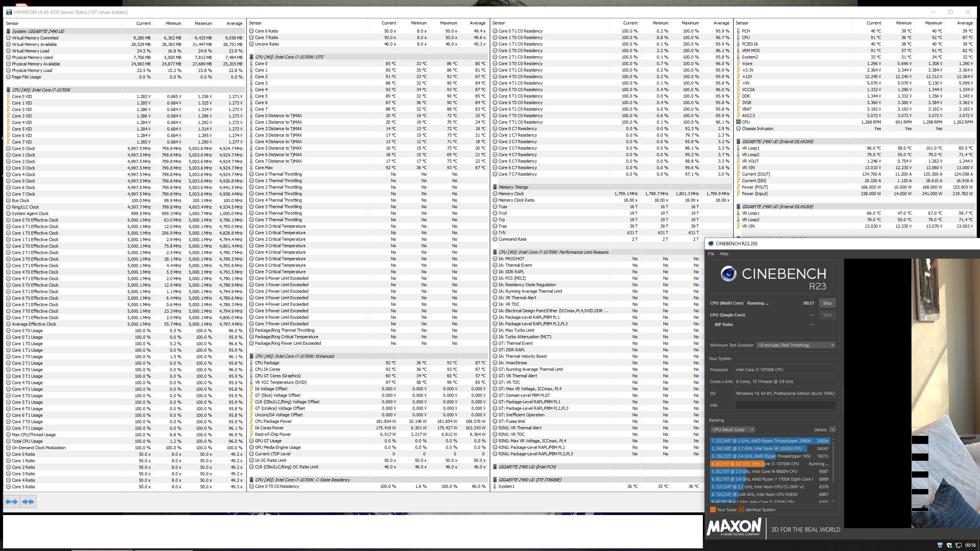980x551 pixels.
Task: Click the Performance Limit Reasons group icon
Action: point(495,252)
